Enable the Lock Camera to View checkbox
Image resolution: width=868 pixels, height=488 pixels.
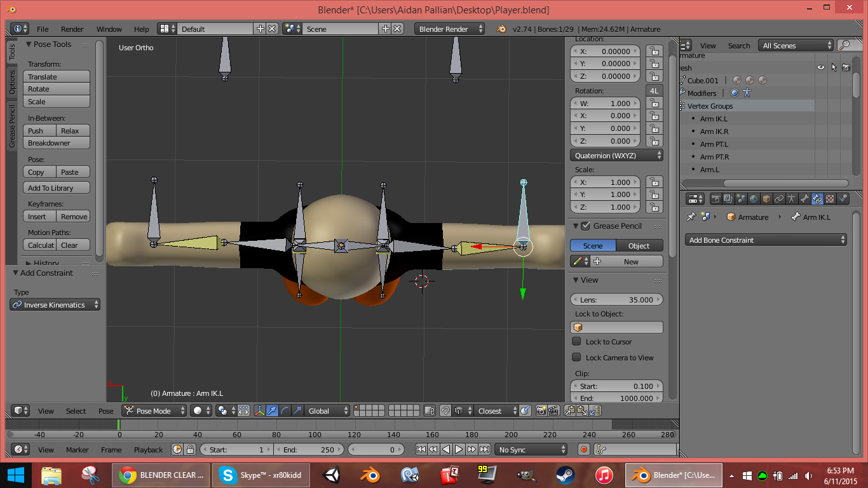pos(576,357)
